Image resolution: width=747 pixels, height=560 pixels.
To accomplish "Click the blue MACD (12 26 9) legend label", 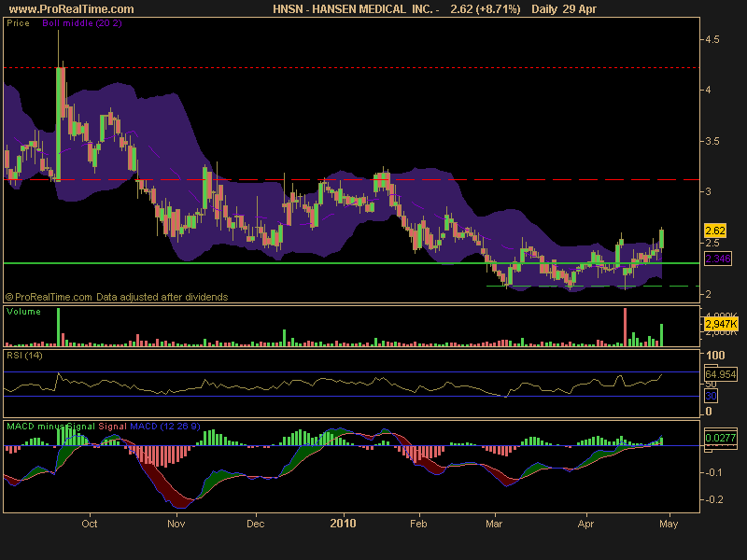I will 165,427.
